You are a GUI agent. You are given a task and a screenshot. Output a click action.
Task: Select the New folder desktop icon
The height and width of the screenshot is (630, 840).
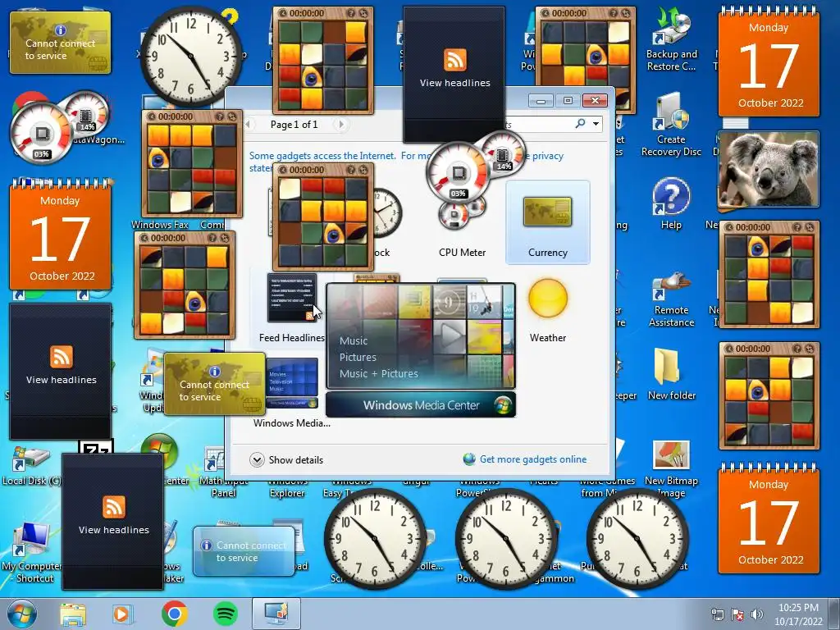(x=671, y=374)
